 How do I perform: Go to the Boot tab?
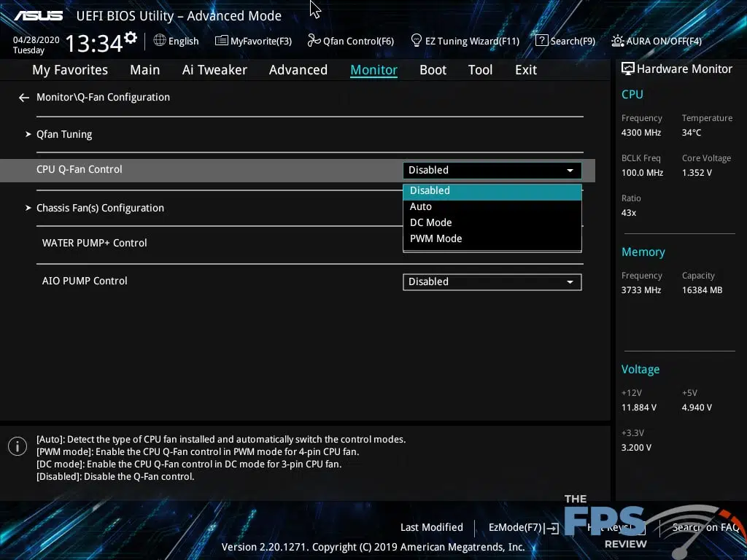[433, 70]
